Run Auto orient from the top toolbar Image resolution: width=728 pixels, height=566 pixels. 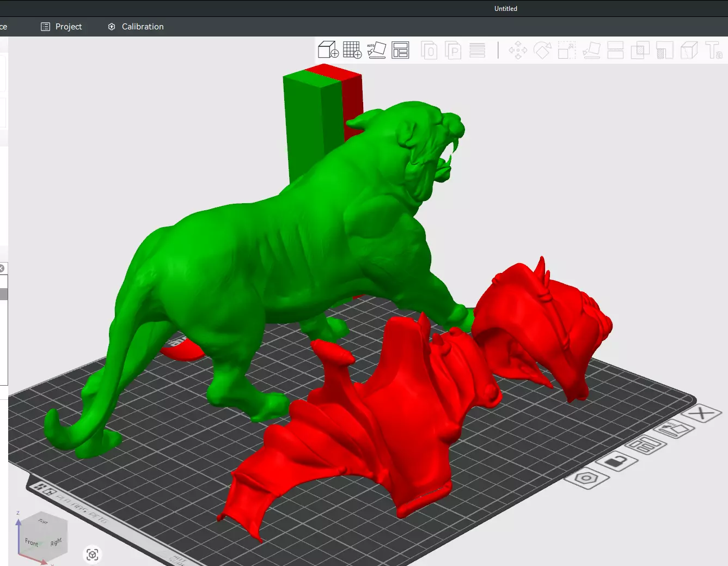coord(376,50)
